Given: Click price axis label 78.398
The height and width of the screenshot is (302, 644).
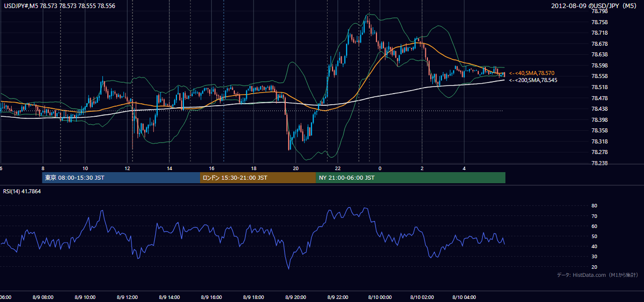Looking at the screenshot, I should [600, 120].
